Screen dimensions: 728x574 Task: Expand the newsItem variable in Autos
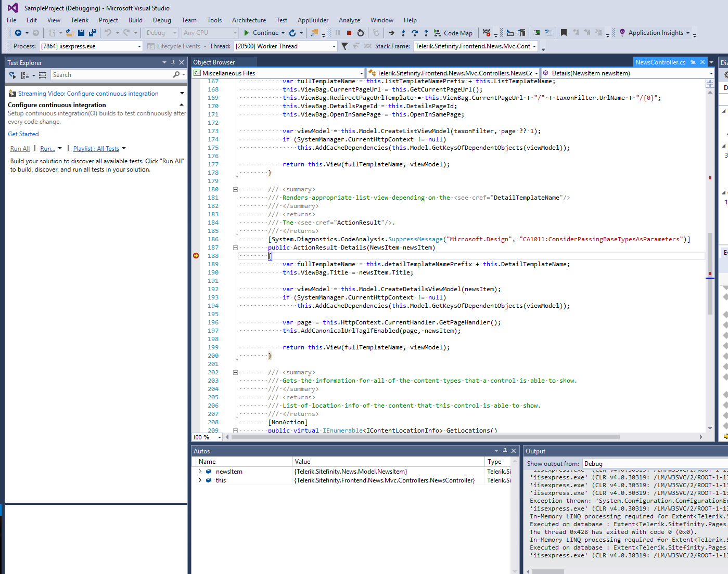pyautogui.click(x=200, y=472)
